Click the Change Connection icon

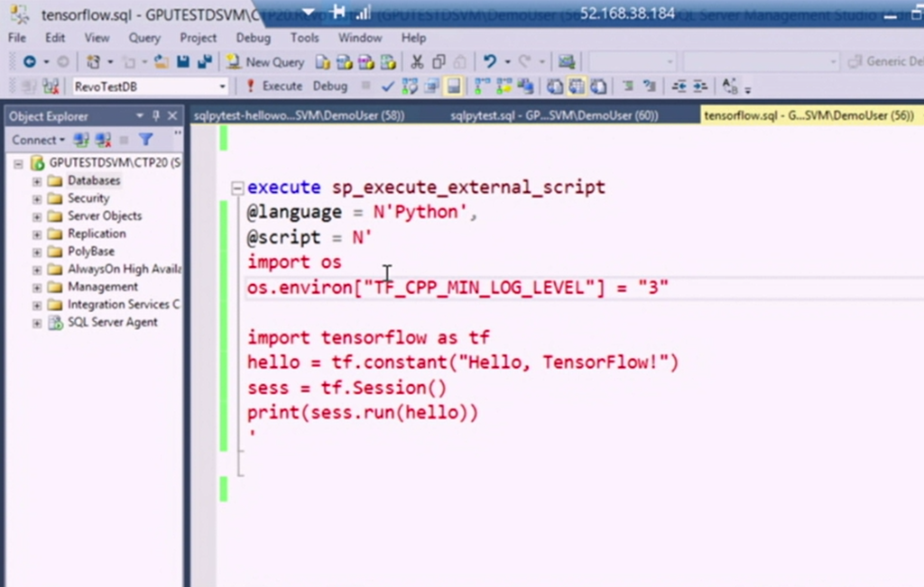(51, 87)
